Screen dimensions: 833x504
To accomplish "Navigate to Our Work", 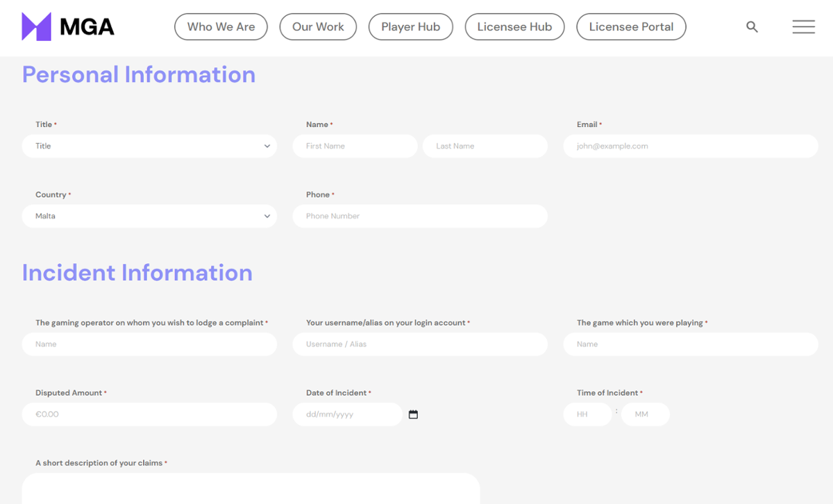I will [318, 26].
